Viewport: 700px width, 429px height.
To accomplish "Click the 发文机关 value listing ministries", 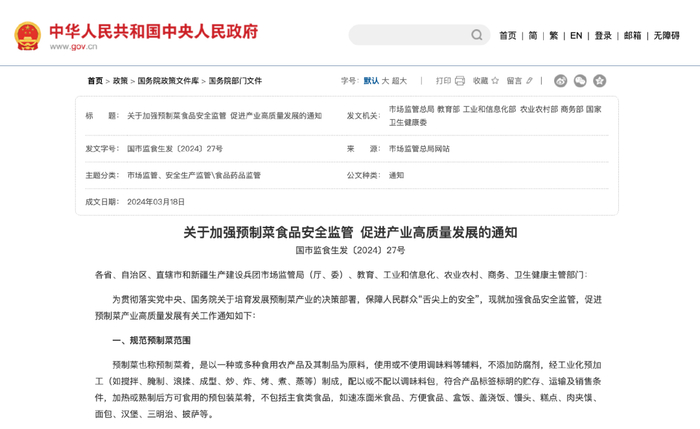I will pos(495,116).
